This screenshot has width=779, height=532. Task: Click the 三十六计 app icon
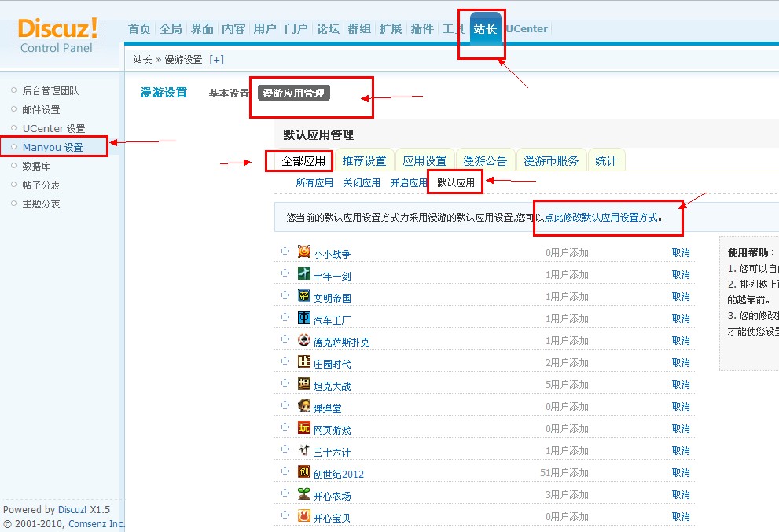tap(304, 449)
